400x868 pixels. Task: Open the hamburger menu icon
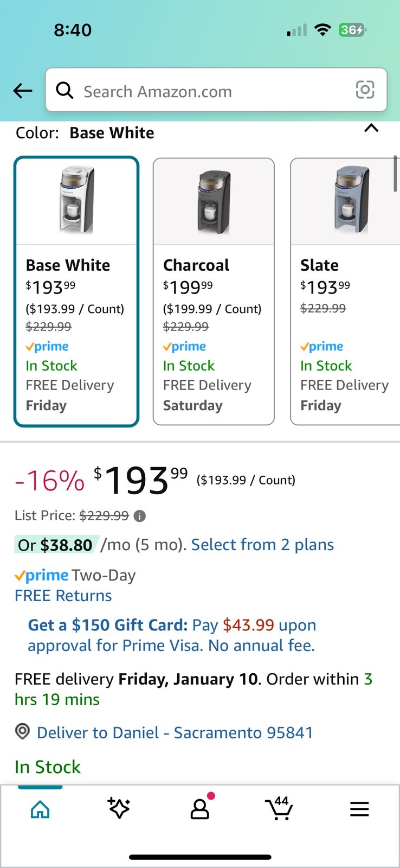tap(359, 809)
